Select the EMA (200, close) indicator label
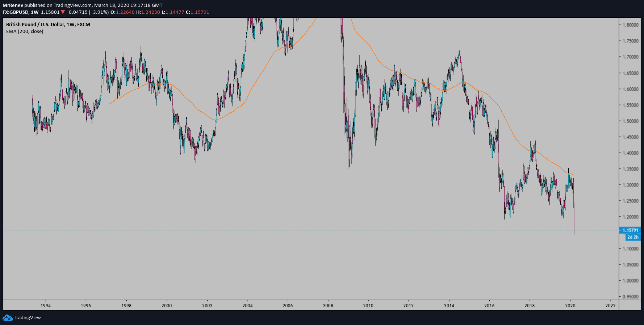644x325 pixels. coord(25,31)
